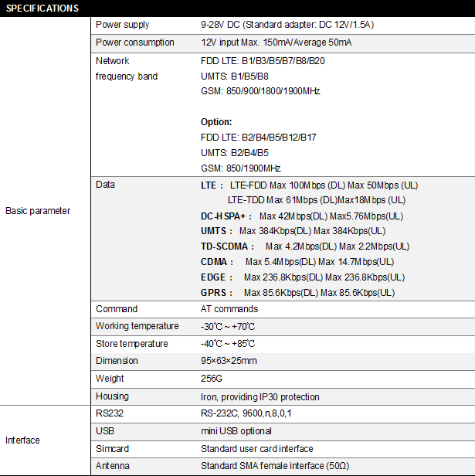Select the 'EDGE' data rate line

click(x=303, y=277)
